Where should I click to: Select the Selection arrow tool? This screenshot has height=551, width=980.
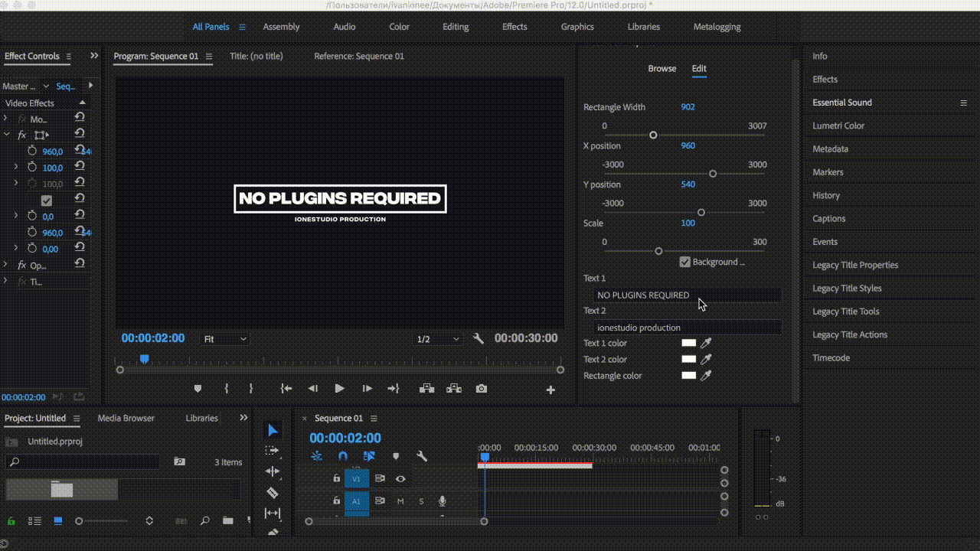point(273,431)
